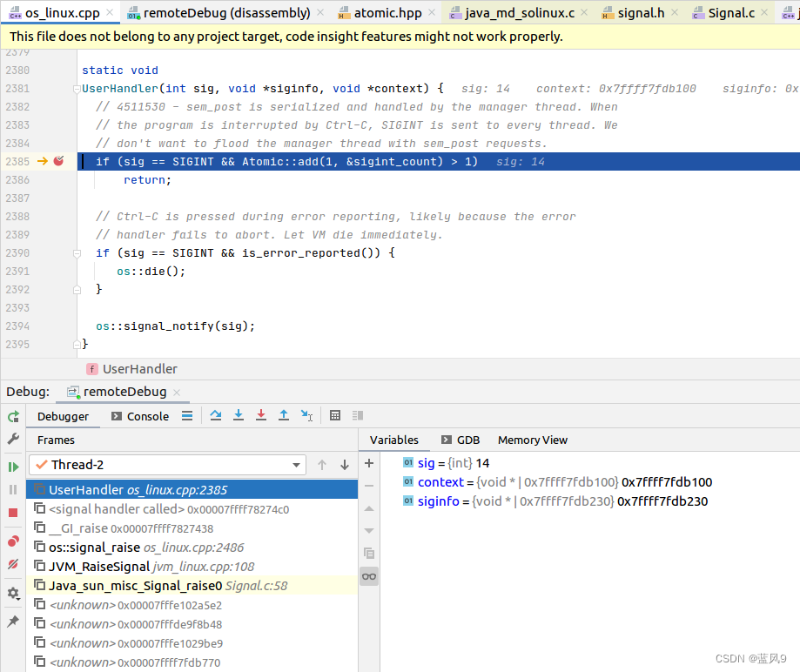Open the Thread-2 thread selector dropdown
The width and height of the screenshot is (800, 672).
click(168, 465)
